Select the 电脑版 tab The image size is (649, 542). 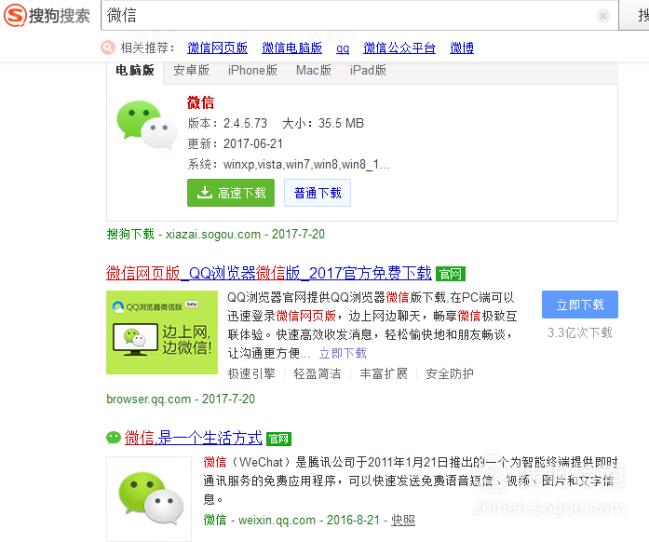(x=135, y=70)
